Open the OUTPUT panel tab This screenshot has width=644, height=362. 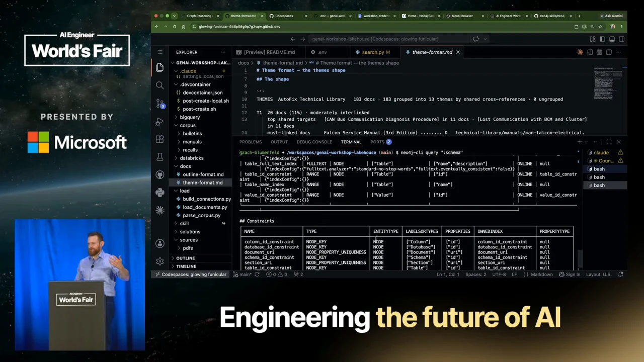coord(279,142)
